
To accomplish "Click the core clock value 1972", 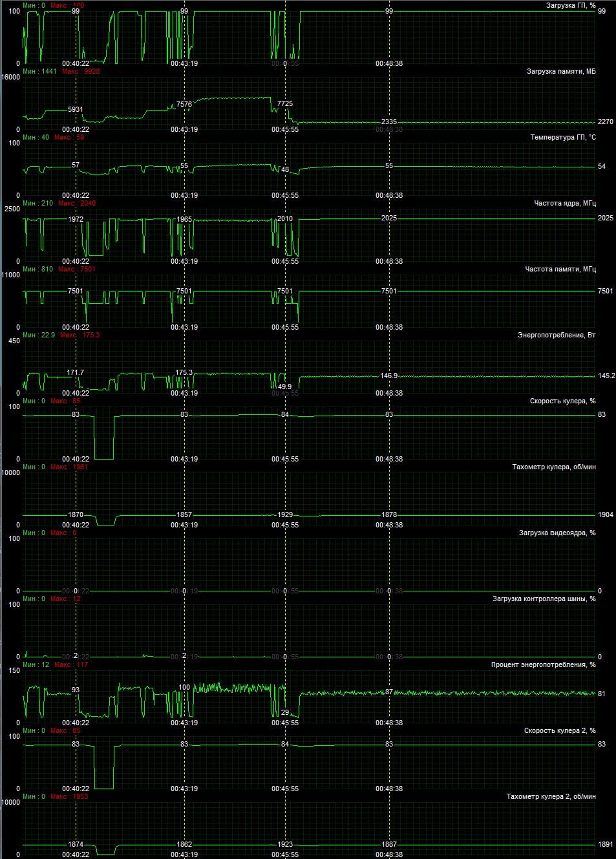I will coord(76,219).
